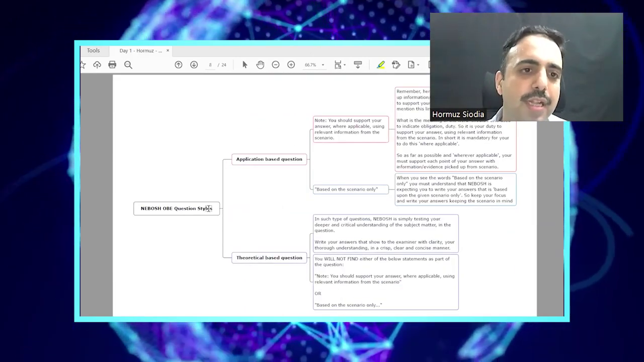
Task: Go to previous page with up arrow
Action: pos(179,65)
